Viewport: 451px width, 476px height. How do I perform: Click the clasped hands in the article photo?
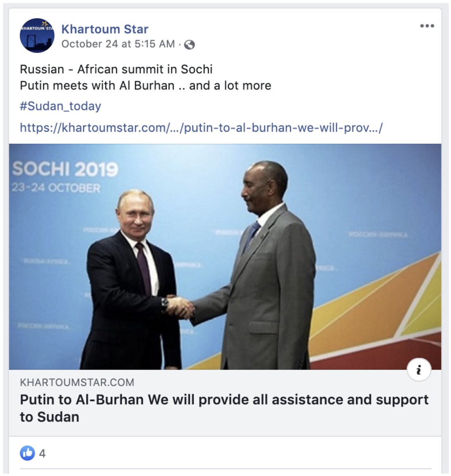[x=180, y=307]
